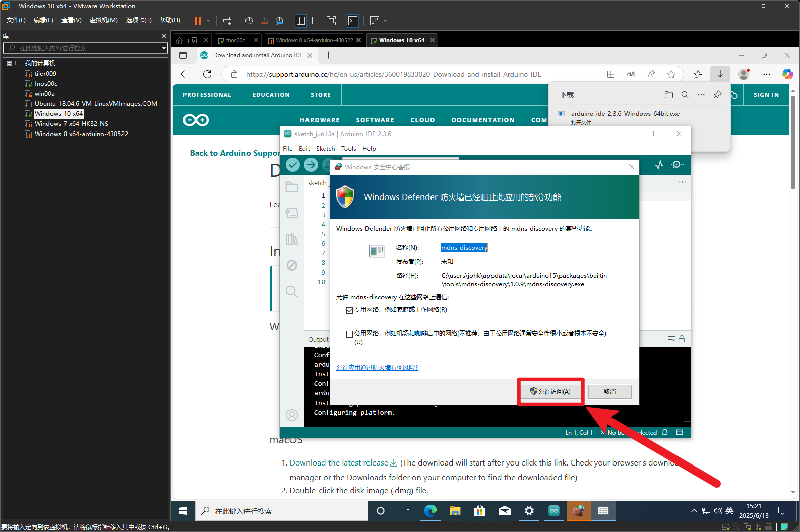Click the 取消 button in firewall dialog
This screenshot has height=532, width=800.
(610, 392)
